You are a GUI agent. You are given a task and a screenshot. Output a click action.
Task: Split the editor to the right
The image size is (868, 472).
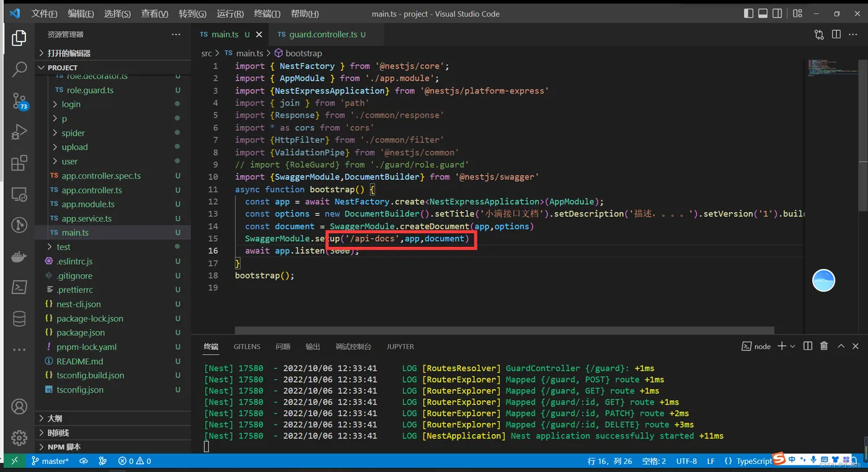point(836,35)
